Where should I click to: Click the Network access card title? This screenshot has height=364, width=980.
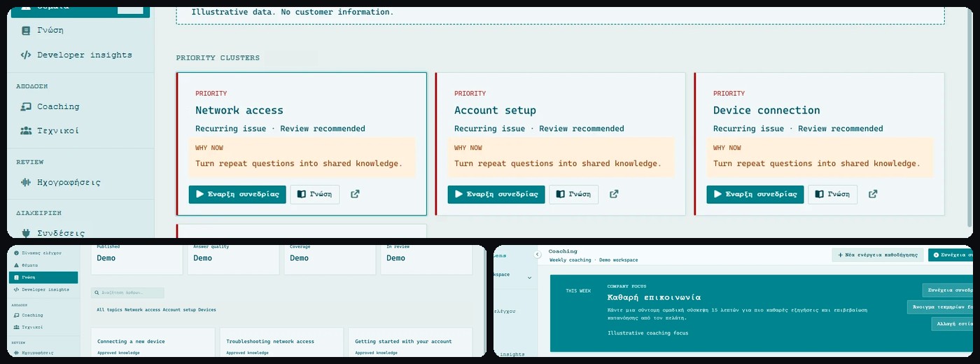click(239, 111)
